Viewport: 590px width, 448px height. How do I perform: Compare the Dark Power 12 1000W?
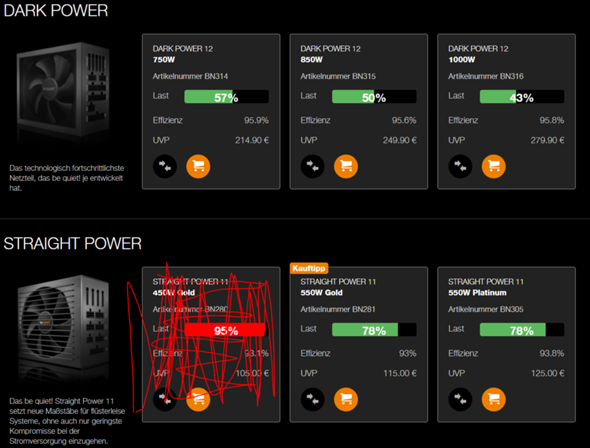tap(461, 166)
